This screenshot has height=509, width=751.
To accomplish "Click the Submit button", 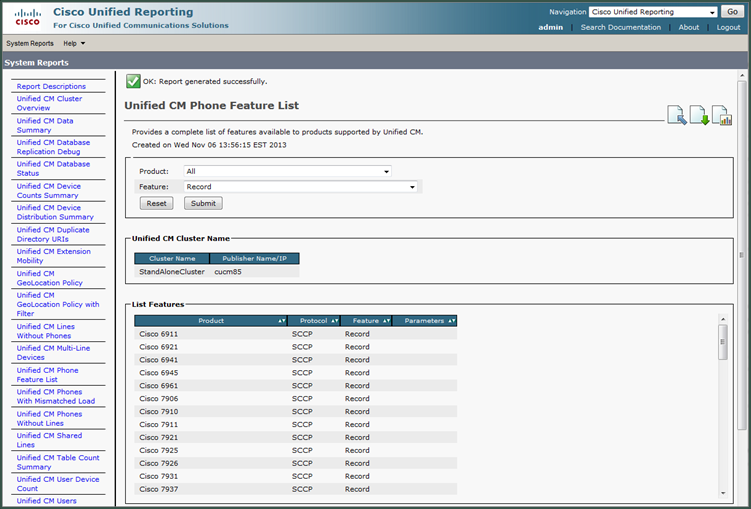I will point(203,204).
